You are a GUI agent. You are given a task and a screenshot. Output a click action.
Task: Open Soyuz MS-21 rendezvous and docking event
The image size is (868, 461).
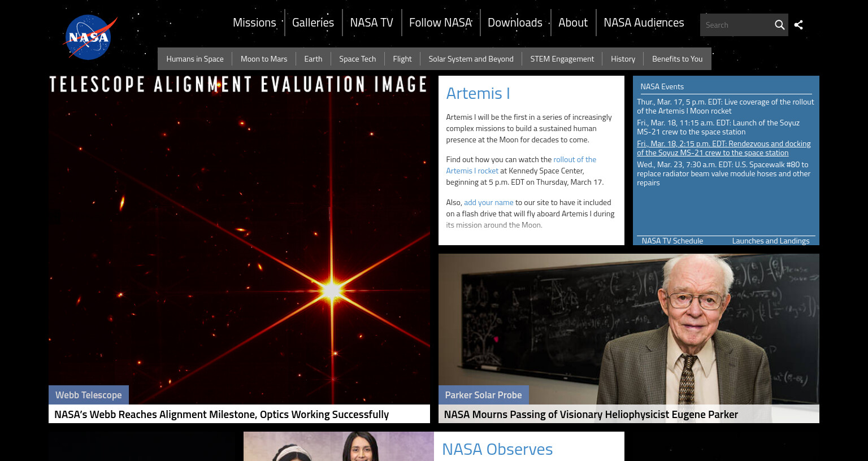724,148
